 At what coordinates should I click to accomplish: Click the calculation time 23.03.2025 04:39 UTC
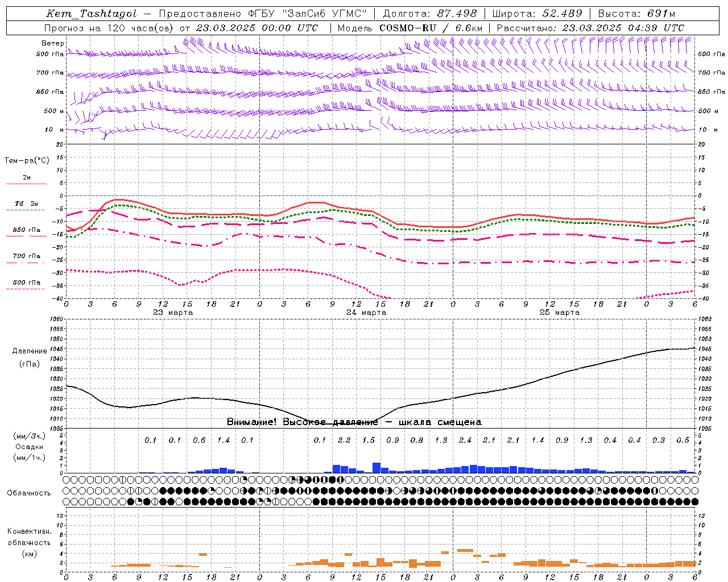coord(623,28)
